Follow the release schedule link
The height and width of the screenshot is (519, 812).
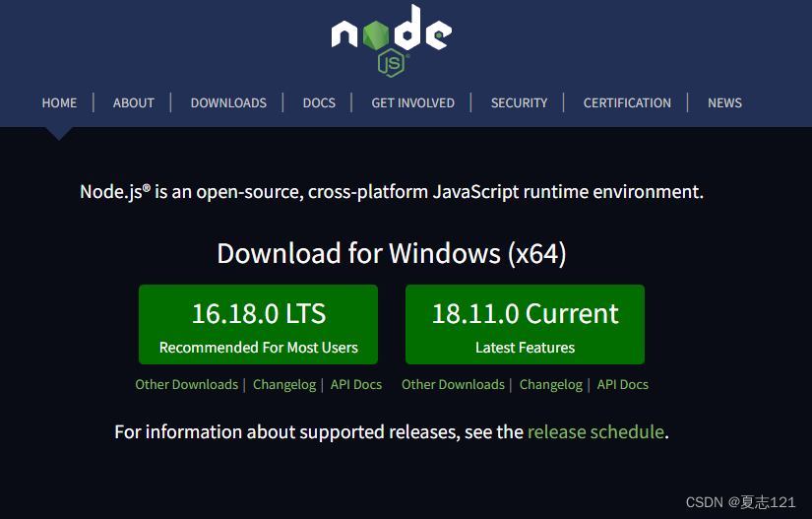[595, 432]
